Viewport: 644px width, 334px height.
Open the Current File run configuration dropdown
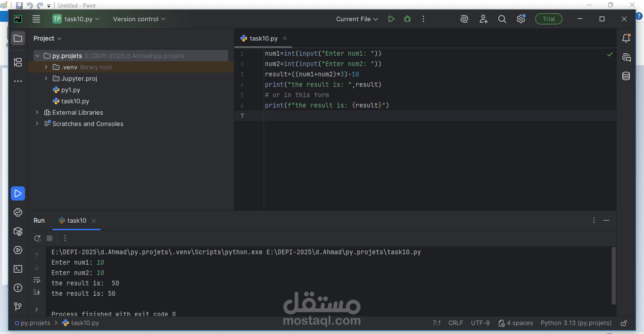click(x=357, y=19)
